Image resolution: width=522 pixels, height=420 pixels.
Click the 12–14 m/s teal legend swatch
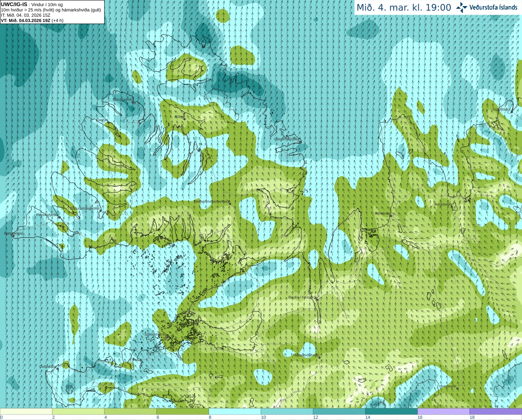[x=339, y=411]
